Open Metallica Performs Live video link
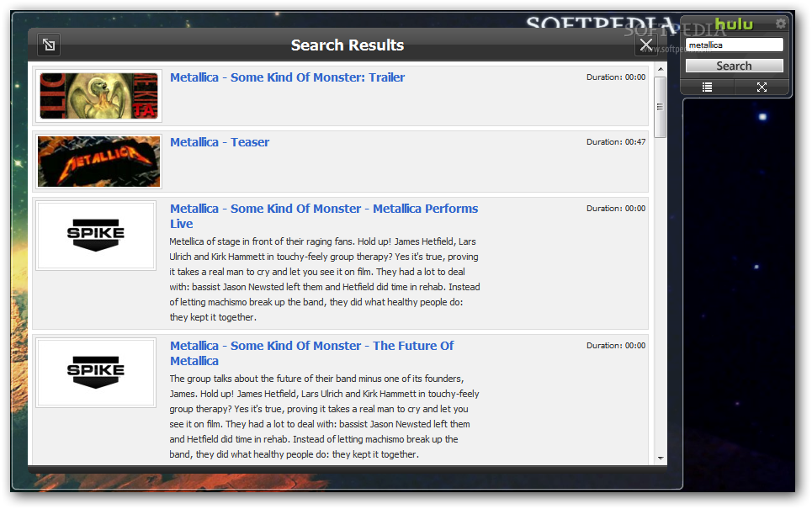The width and height of the screenshot is (812, 509). tap(324, 216)
